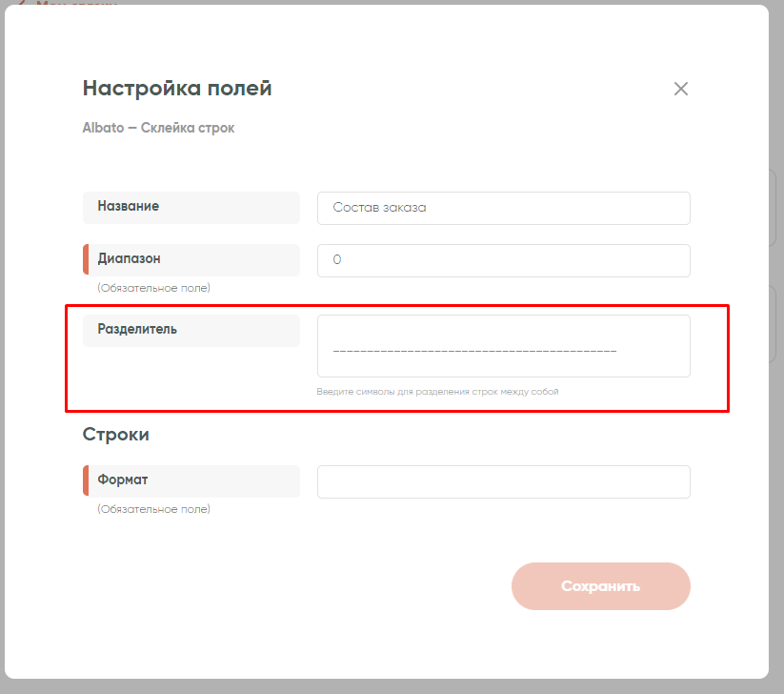Click the Albato — Склейка строк subtitle

point(158,128)
